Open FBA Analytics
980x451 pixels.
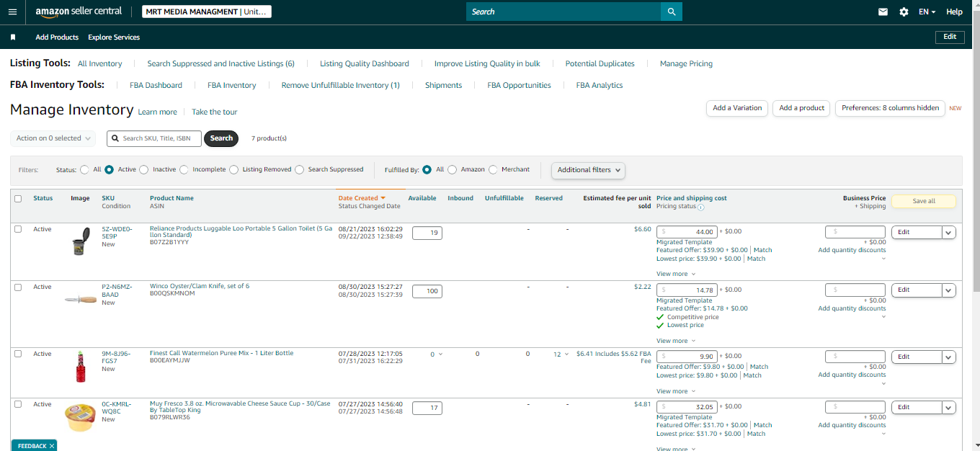click(x=600, y=85)
